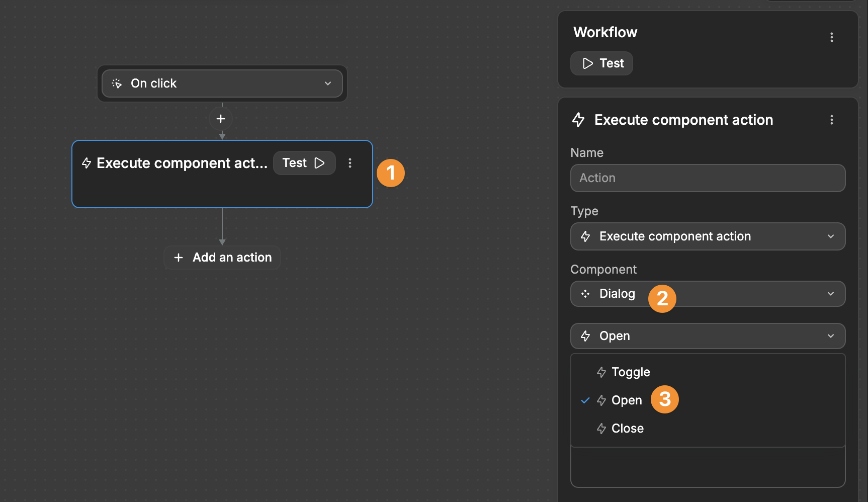Click kebab menu on the action node
868x502 pixels.
click(x=350, y=163)
